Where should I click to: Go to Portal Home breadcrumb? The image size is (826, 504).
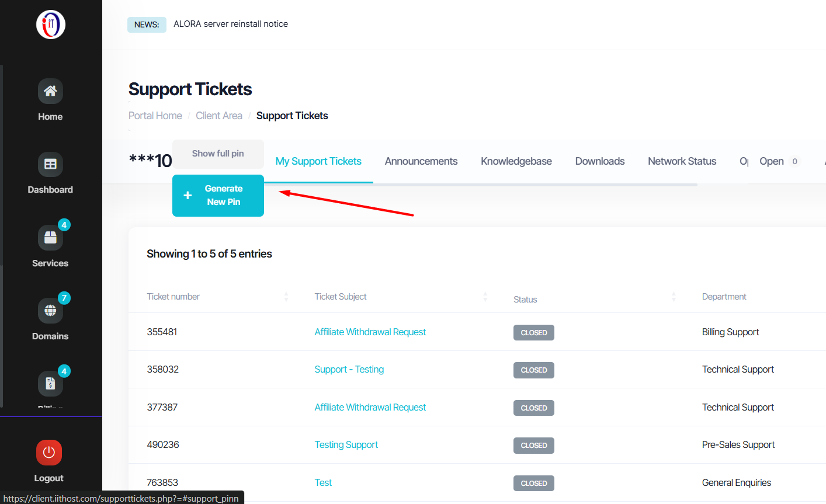point(155,116)
